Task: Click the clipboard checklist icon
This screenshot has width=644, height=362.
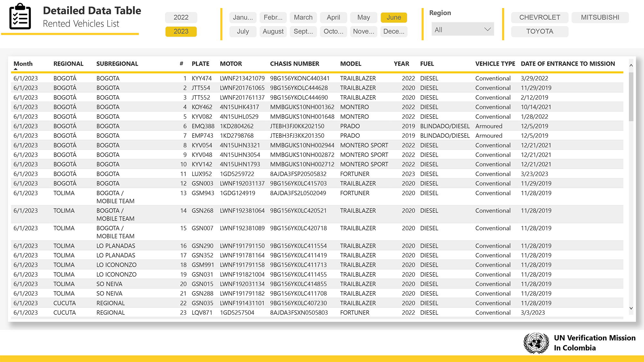Action: click(20, 16)
